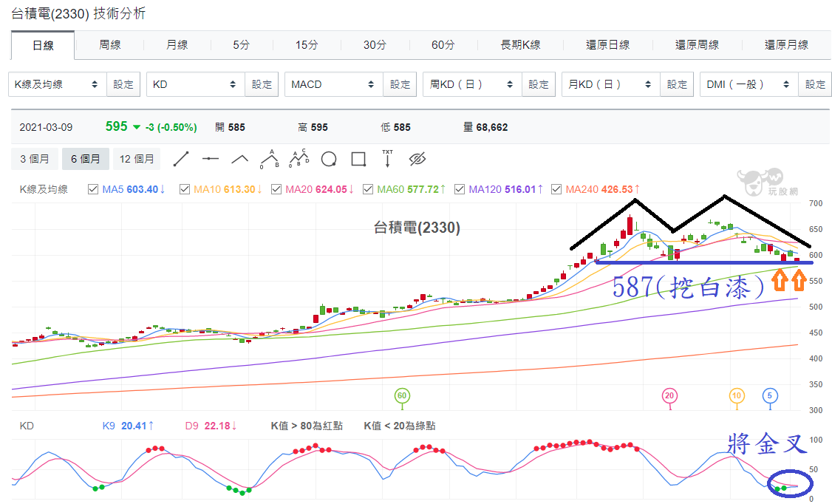
Task: Click 設定 next to DMI(一般)
Action: (x=815, y=84)
